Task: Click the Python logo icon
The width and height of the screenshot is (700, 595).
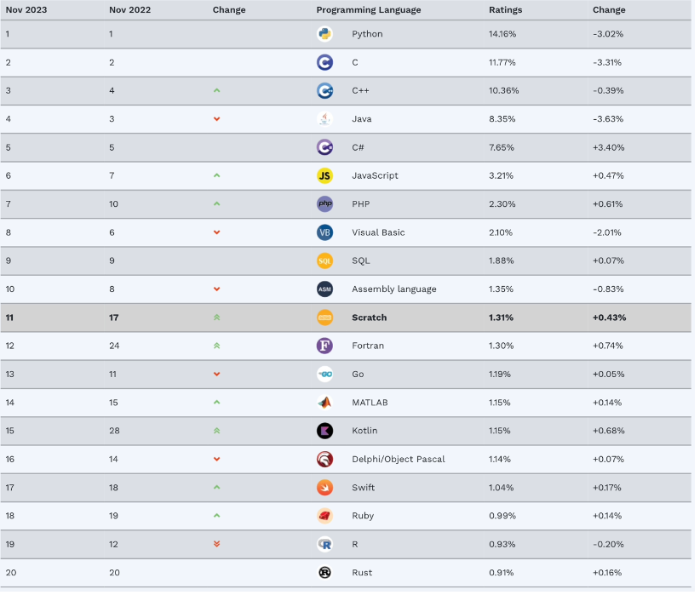Action: click(324, 34)
